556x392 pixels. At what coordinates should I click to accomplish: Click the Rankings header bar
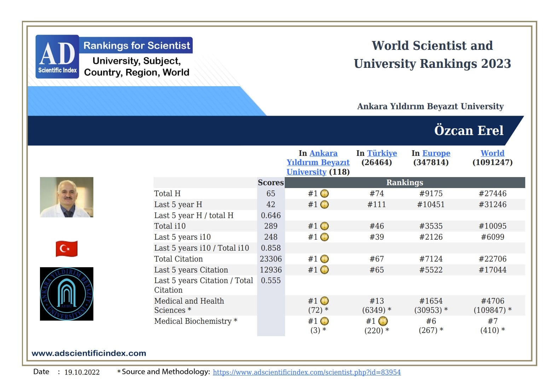[x=405, y=182]
